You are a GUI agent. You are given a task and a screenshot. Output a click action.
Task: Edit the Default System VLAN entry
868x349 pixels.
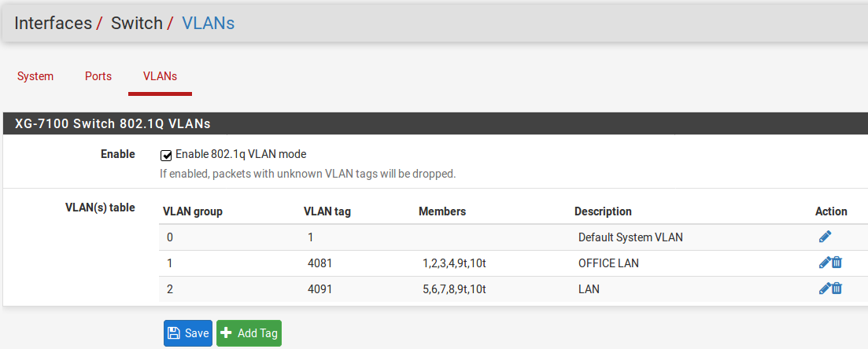(x=824, y=237)
